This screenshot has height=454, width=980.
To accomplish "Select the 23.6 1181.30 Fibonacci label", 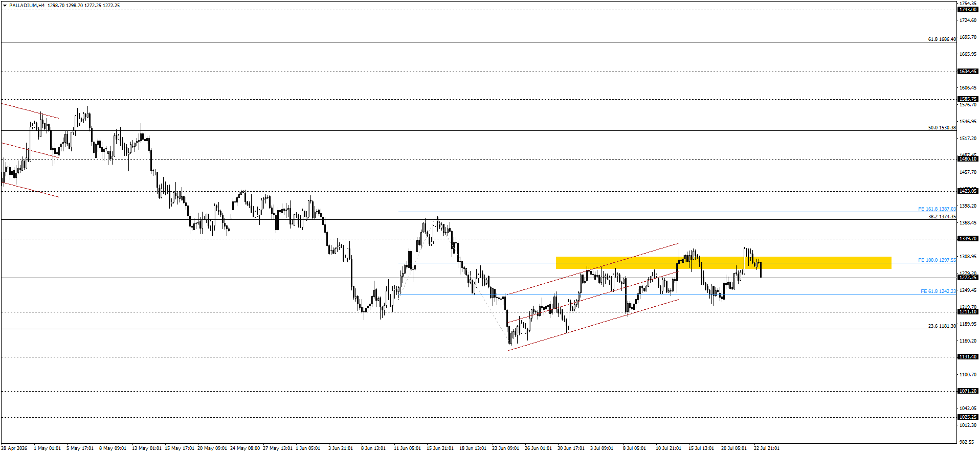I will tap(942, 326).
